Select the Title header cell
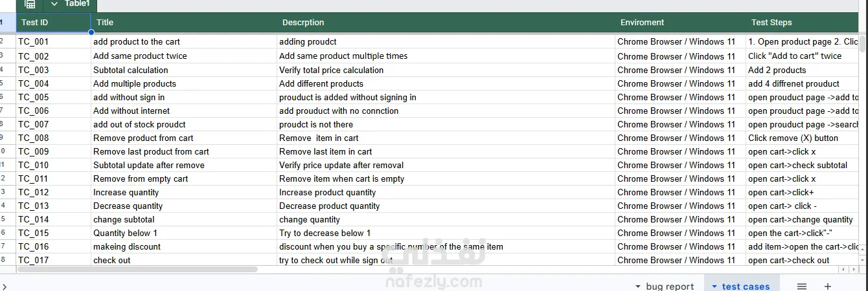The width and height of the screenshot is (868, 291). [x=184, y=23]
